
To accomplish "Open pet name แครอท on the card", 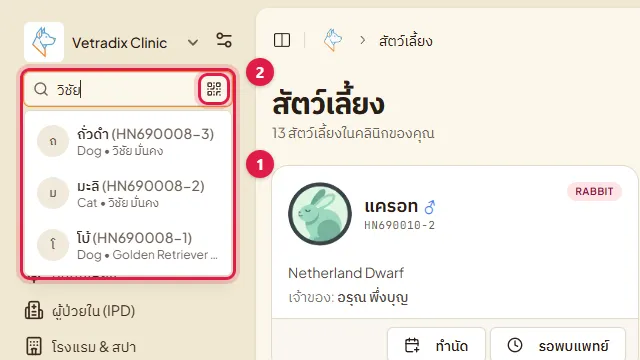I will pyautogui.click(x=391, y=206).
